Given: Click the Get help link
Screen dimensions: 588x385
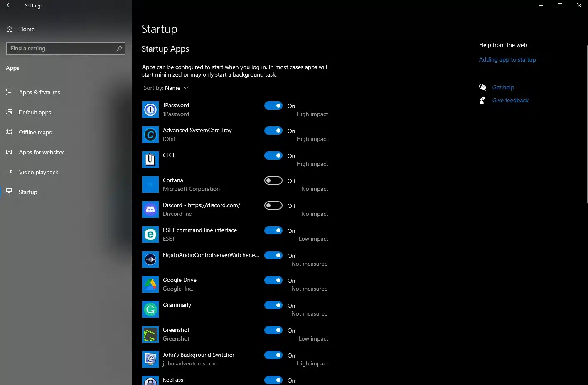Looking at the screenshot, I should (x=503, y=87).
